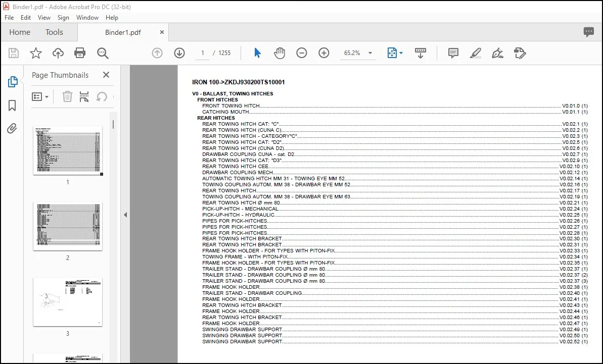Click AUTOMATIC TOWING HITCH MM 31 entry
Image resolution: width=603 pixels, height=364 pixels.
(x=395, y=179)
